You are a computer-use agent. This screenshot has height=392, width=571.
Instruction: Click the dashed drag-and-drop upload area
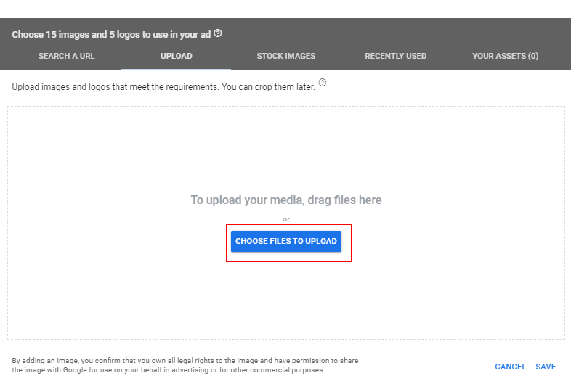tap(286, 223)
